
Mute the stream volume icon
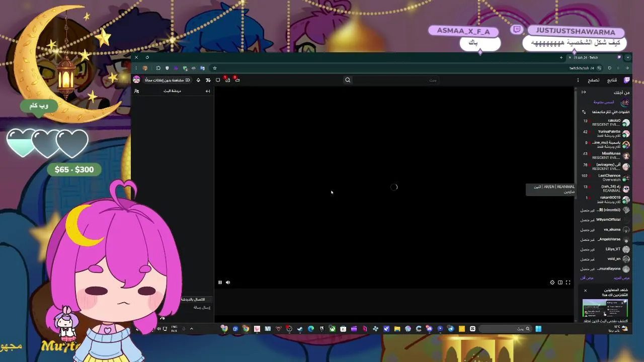228,283
